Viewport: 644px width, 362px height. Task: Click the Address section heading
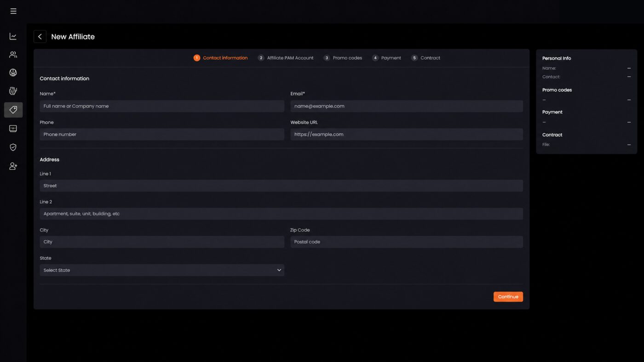tap(49, 159)
